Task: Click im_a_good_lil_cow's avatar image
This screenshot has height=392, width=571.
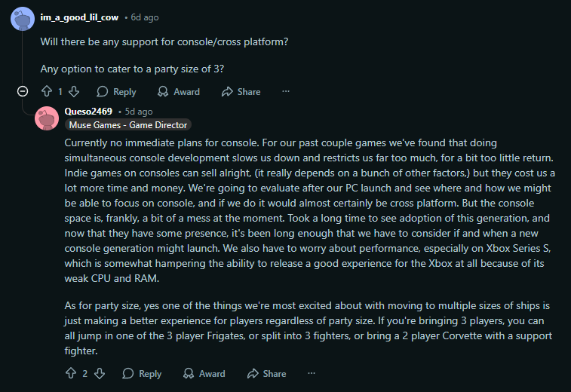Action: pyautogui.click(x=22, y=18)
